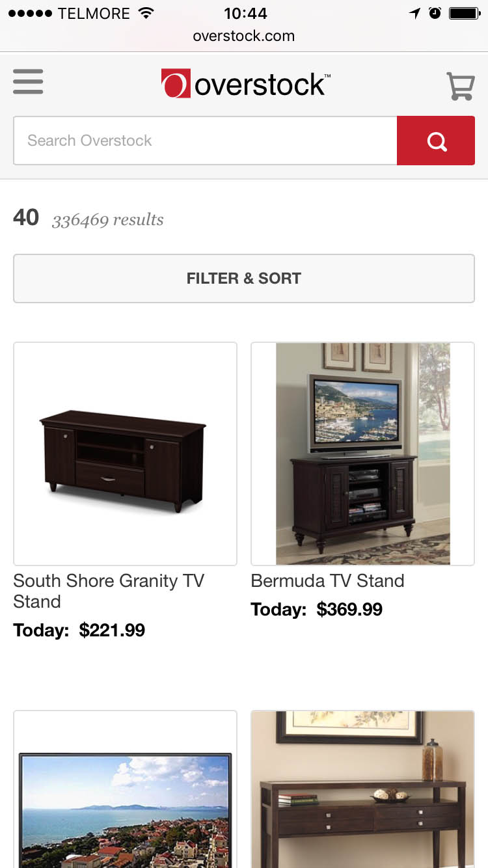
Task: Tap the $221.99 price text
Action: [x=112, y=630]
